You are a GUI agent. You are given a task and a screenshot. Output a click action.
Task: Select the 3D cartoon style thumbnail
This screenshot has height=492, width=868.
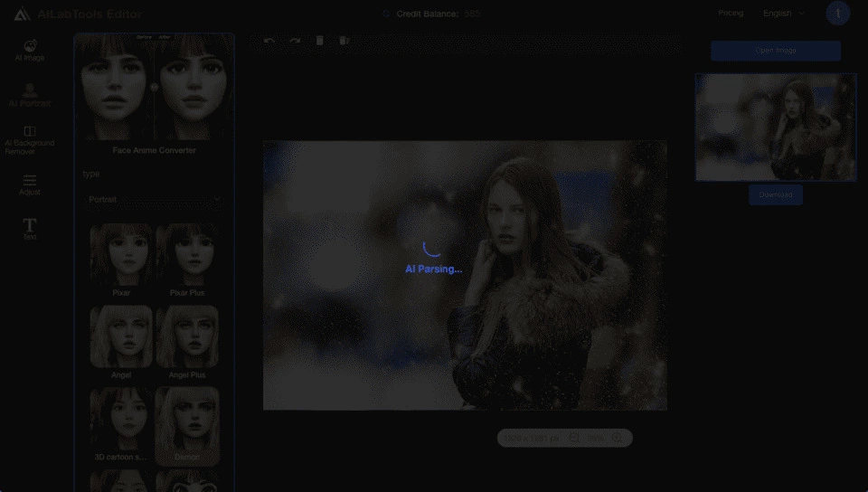pos(121,419)
